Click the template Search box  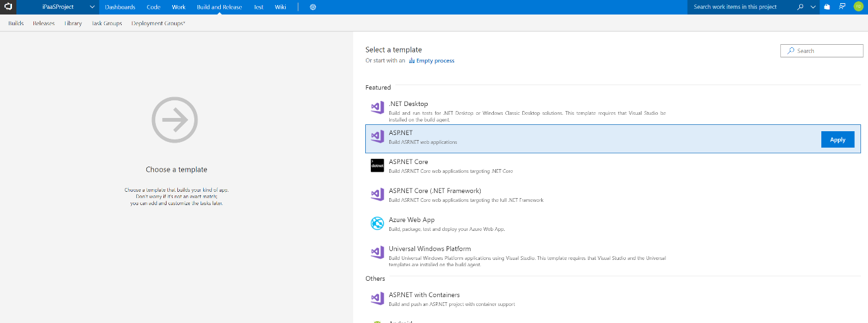pos(821,50)
